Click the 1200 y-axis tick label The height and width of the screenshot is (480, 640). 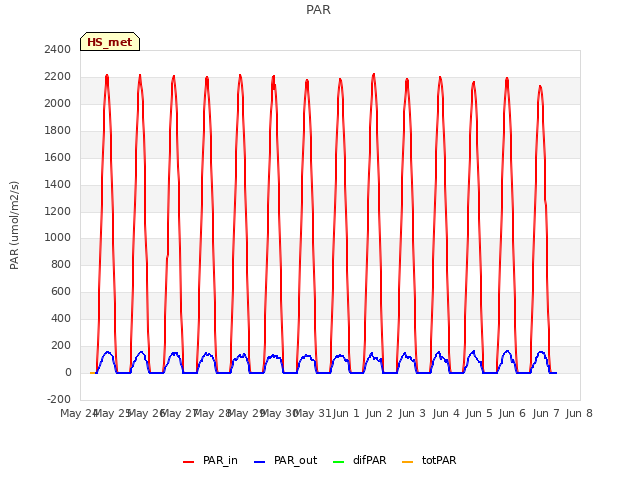click(x=58, y=211)
